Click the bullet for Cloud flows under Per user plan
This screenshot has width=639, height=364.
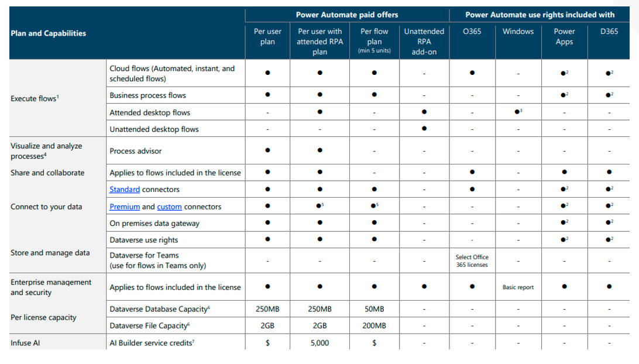pos(267,72)
